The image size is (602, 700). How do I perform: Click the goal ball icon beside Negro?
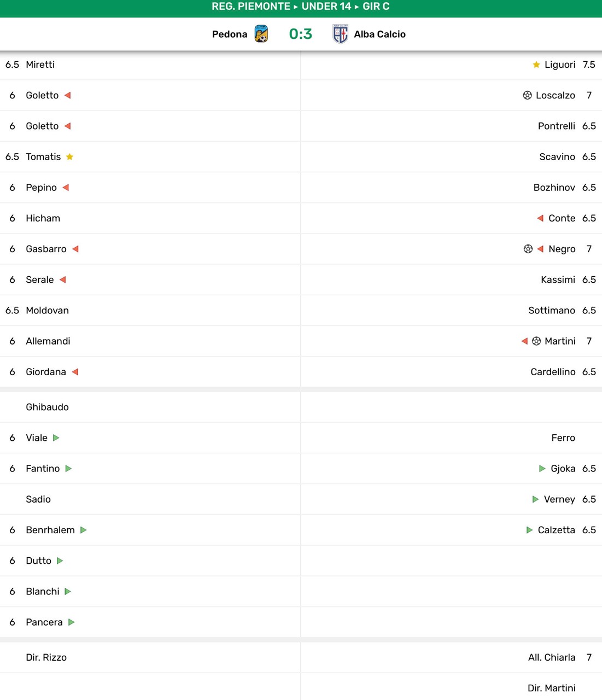click(528, 249)
